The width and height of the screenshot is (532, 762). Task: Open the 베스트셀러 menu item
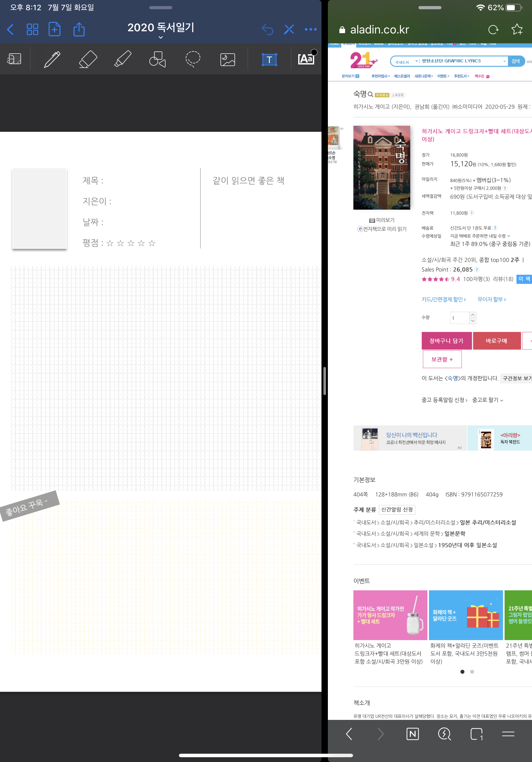coord(402,76)
